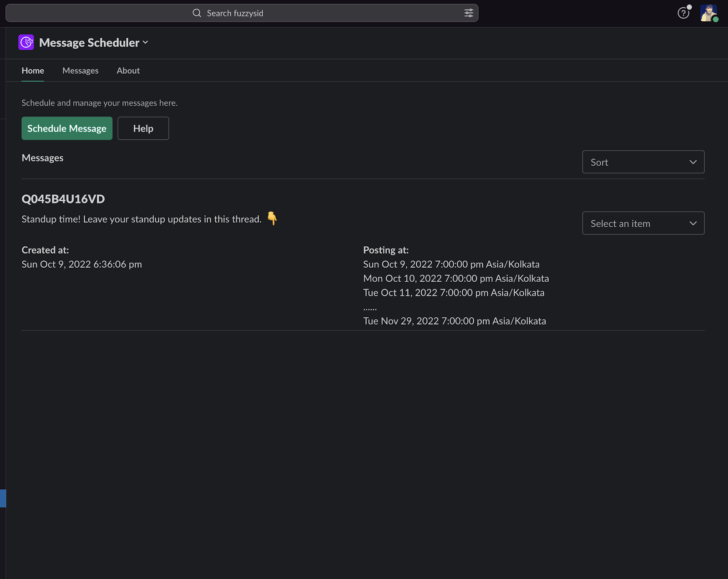Click the created timestamp 6:36:06 pm

(x=82, y=264)
